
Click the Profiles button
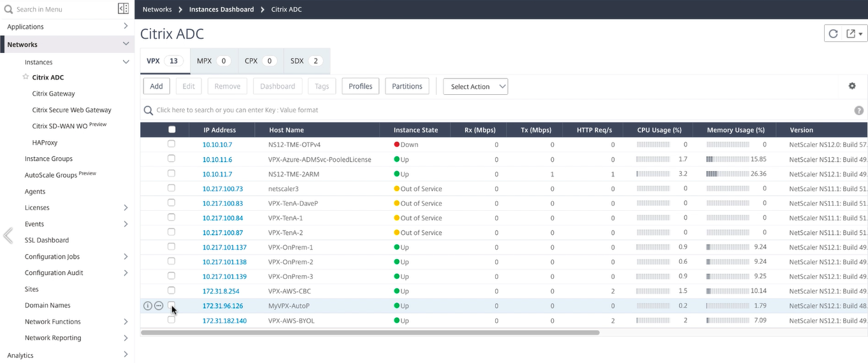tap(360, 86)
